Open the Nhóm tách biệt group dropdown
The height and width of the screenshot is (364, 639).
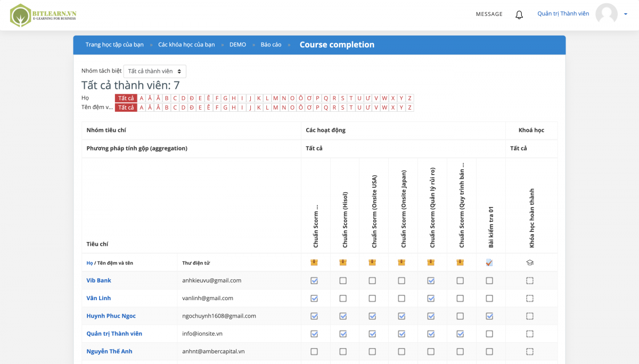(155, 71)
